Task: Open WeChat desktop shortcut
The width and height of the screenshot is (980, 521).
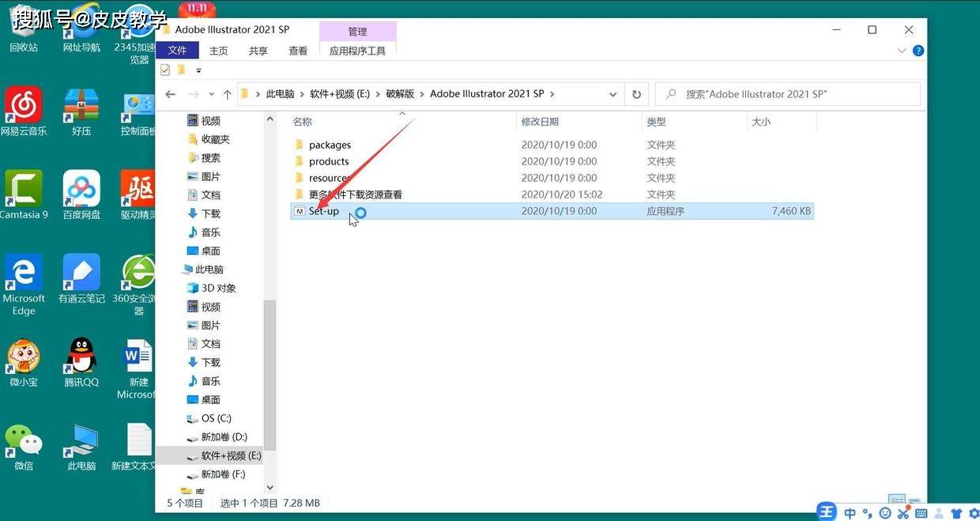Action: (24, 446)
